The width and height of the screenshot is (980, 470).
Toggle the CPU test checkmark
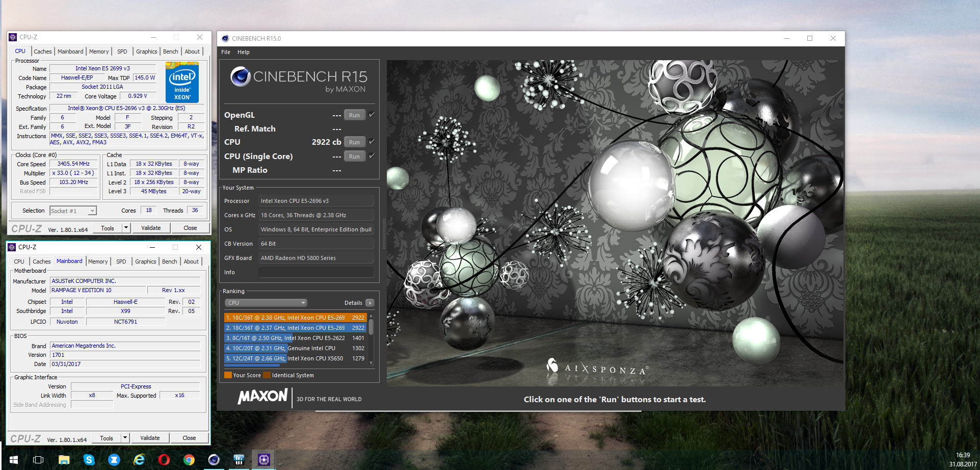point(372,142)
